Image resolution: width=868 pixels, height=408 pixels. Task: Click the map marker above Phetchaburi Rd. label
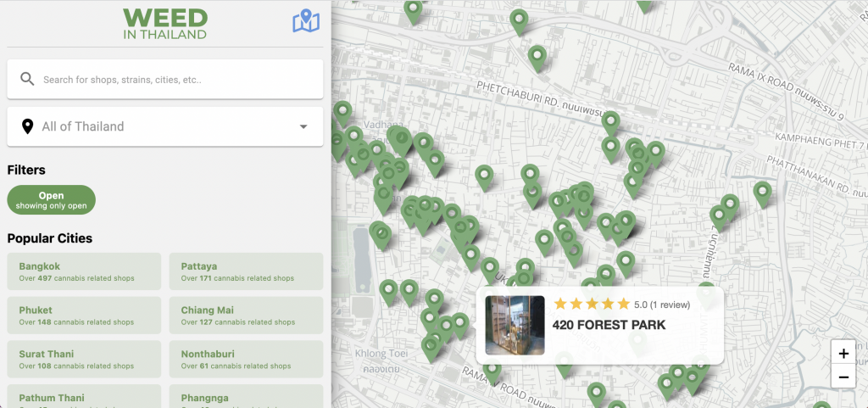(537, 55)
